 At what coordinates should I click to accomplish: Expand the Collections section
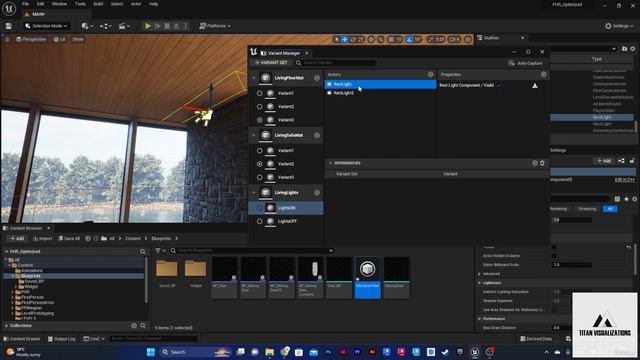coord(7,326)
